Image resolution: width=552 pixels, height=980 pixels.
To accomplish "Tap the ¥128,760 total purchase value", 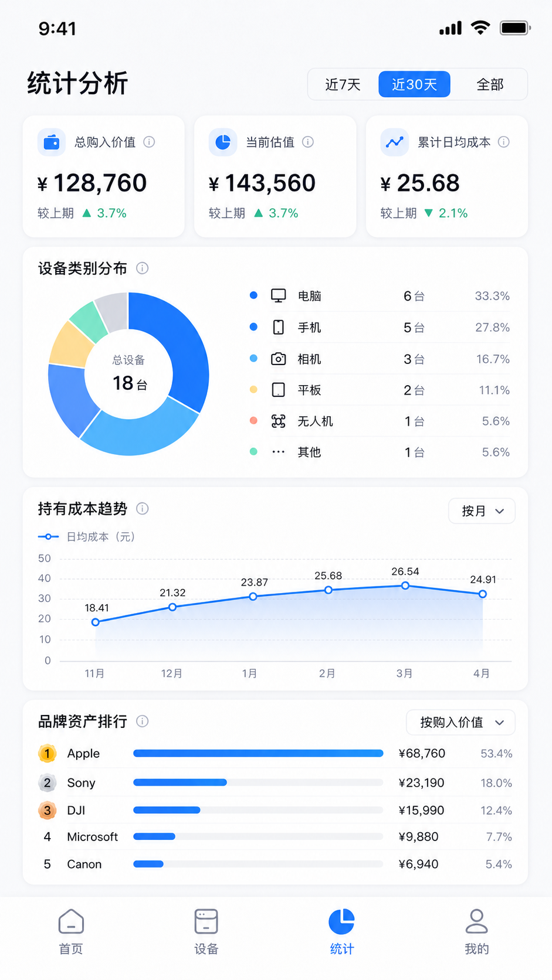I will coord(92,183).
